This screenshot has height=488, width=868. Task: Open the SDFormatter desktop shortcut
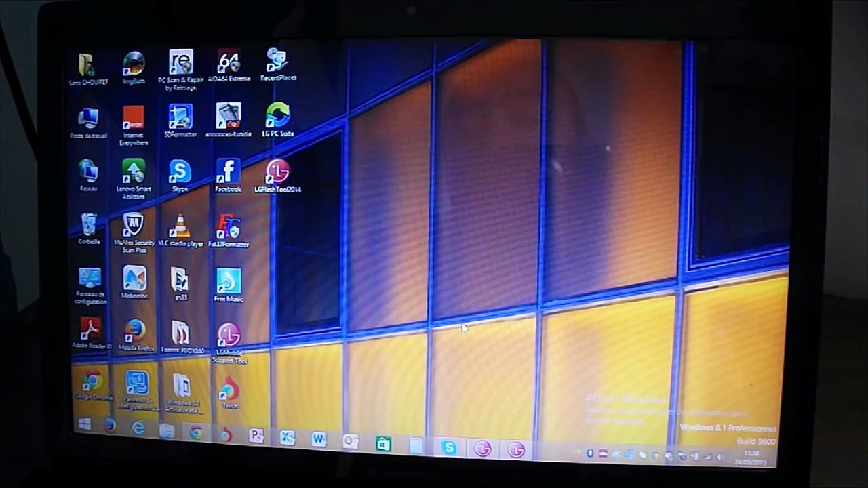(x=180, y=121)
